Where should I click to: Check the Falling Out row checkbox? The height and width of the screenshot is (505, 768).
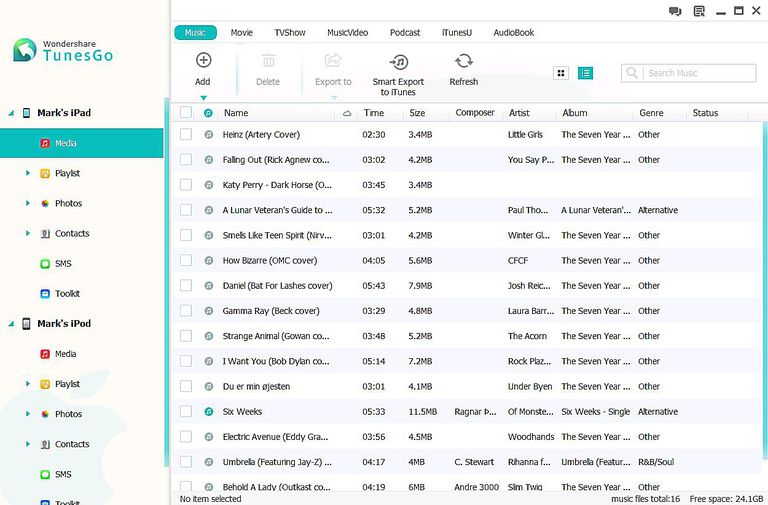pos(186,160)
